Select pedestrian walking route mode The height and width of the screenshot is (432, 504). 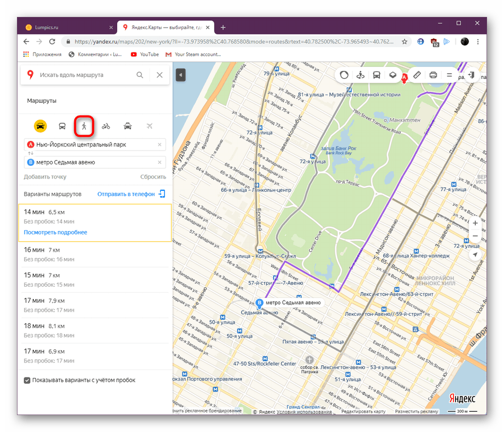point(84,126)
